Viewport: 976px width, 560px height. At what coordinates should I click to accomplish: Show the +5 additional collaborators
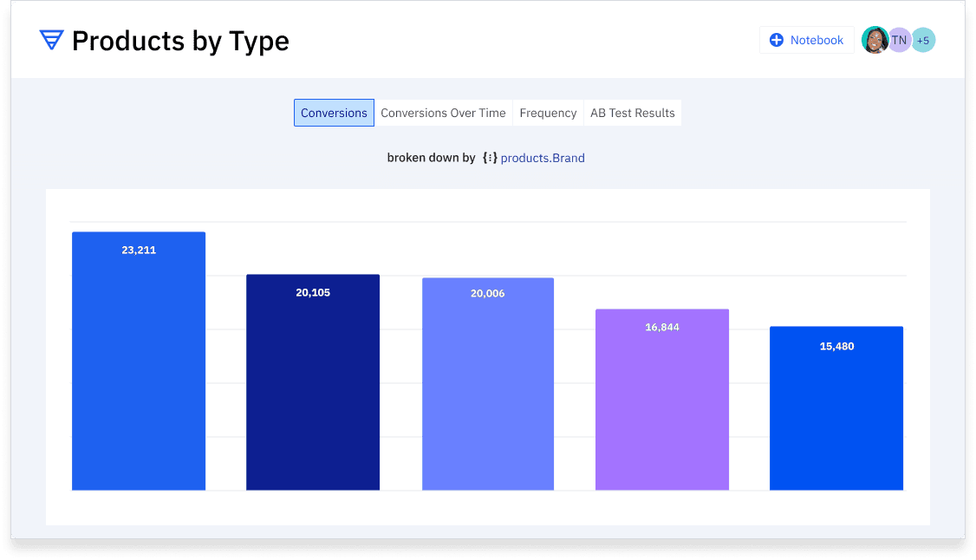[923, 40]
